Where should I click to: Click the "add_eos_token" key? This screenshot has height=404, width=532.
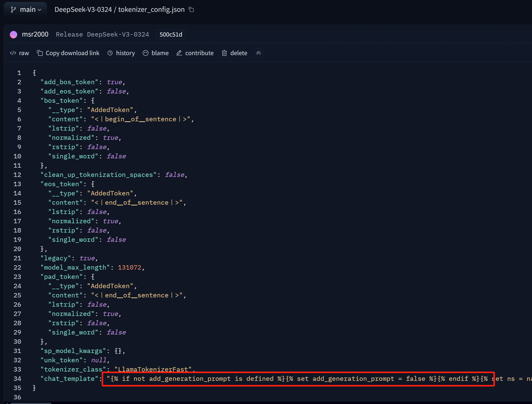pos(69,91)
